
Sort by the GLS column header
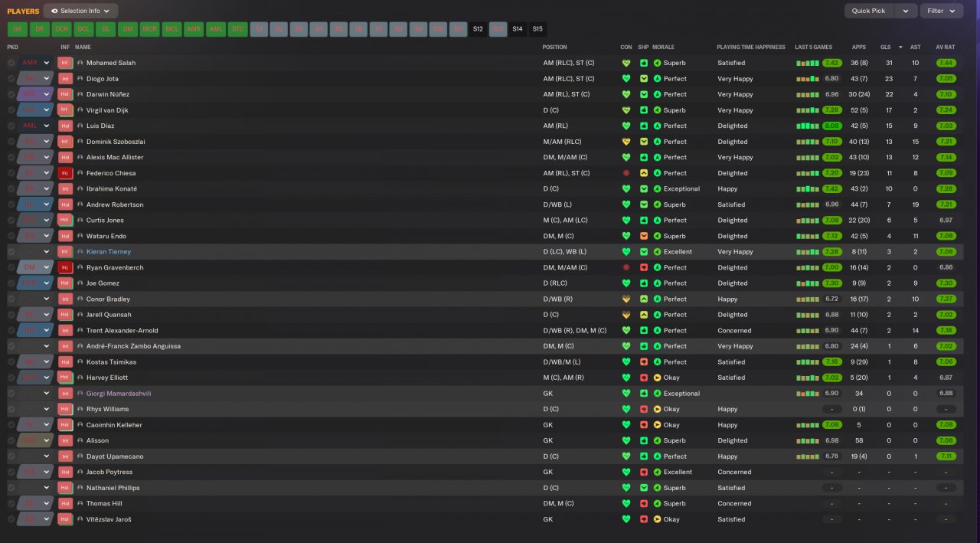pyautogui.click(x=885, y=47)
